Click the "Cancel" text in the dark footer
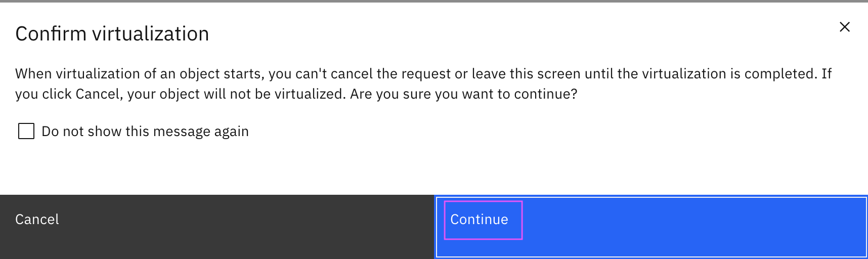Viewport: 868px width, 259px height. tap(37, 220)
